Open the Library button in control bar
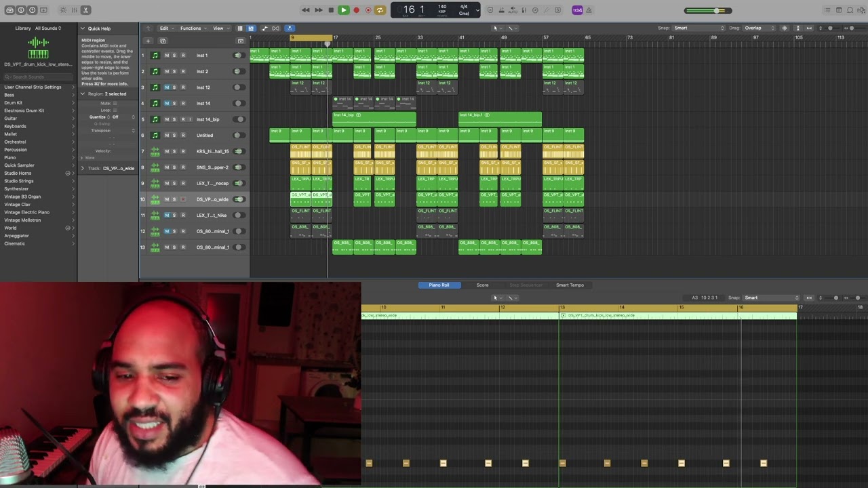868x488 pixels. [9, 10]
